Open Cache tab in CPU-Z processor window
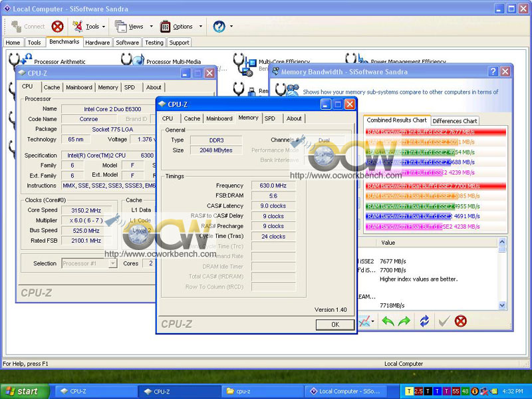This screenshot has width=532, height=399. click(x=52, y=87)
